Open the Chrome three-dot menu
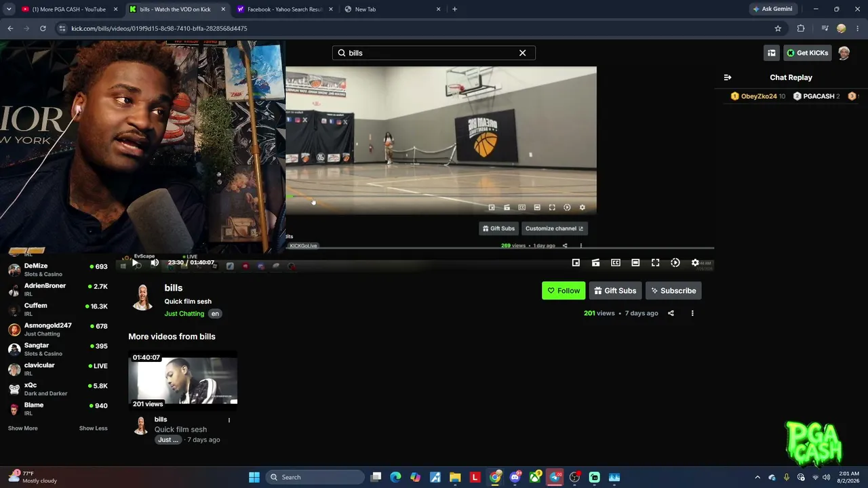 point(858,28)
